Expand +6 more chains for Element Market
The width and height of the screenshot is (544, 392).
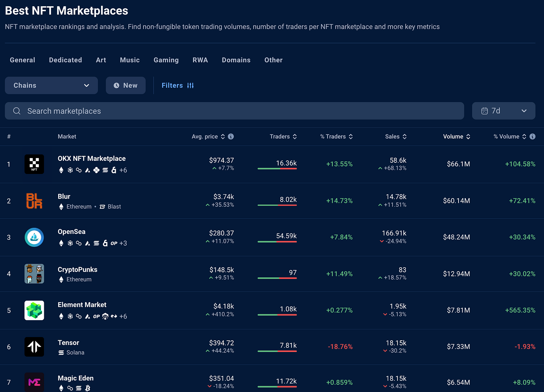123,317
